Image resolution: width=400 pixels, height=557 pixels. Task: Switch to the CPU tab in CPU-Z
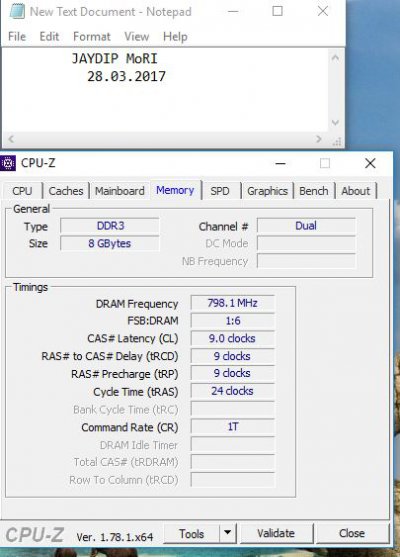point(22,191)
